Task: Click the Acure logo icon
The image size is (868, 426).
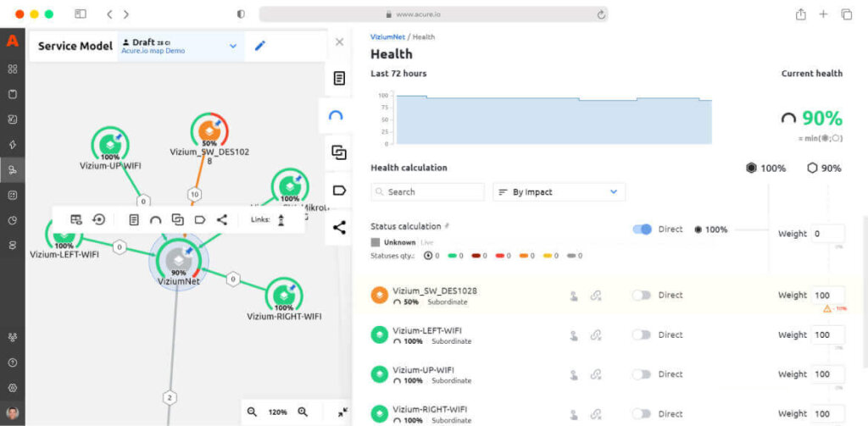Action: point(12,41)
